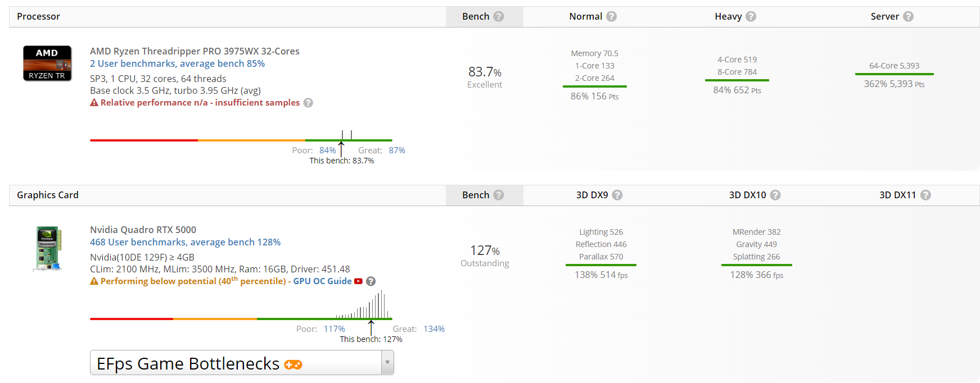Follow the GPU OC Guide link
Image resolution: width=980 pixels, height=383 pixels.
coord(322,281)
